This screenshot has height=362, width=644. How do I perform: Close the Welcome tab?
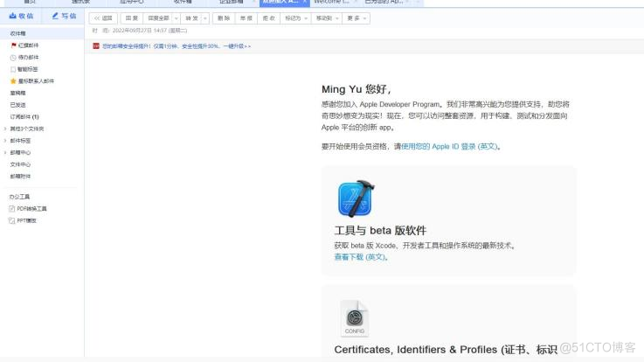tap(356, 2)
